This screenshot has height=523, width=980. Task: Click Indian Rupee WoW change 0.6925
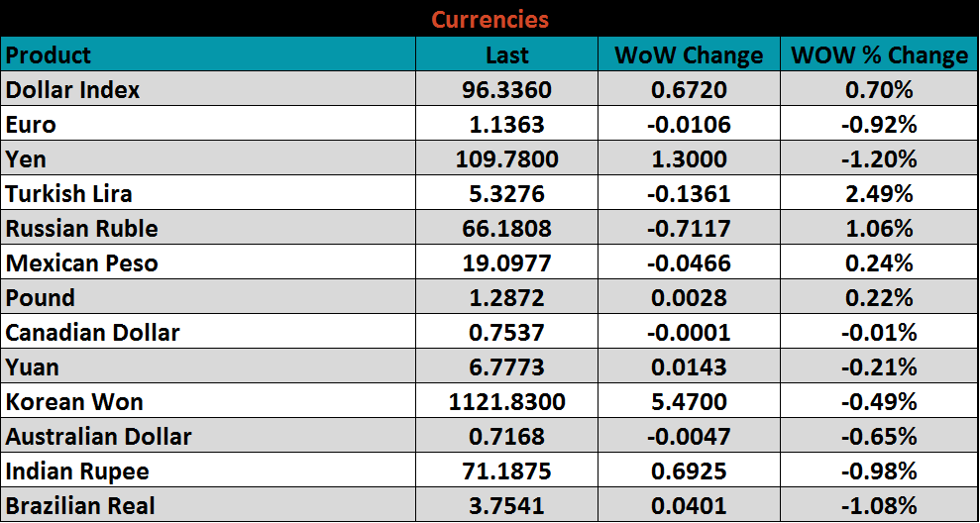(x=689, y=471)
